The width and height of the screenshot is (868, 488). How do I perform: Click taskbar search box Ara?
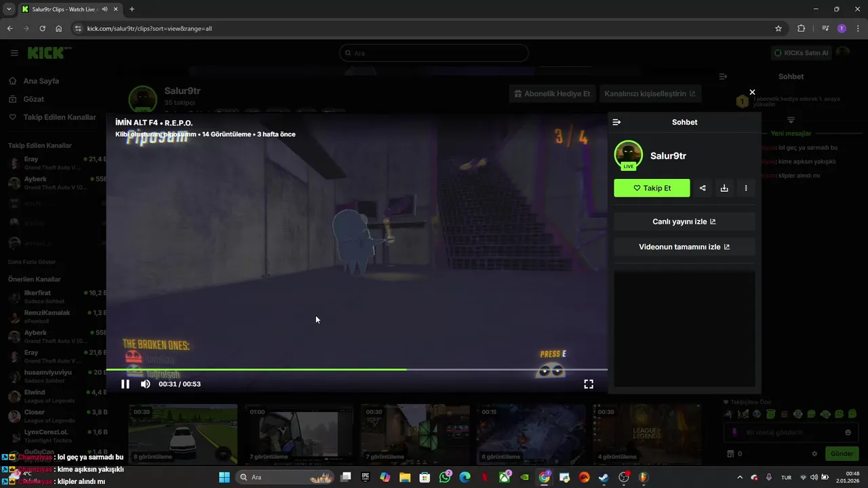[x=285, y=477]
